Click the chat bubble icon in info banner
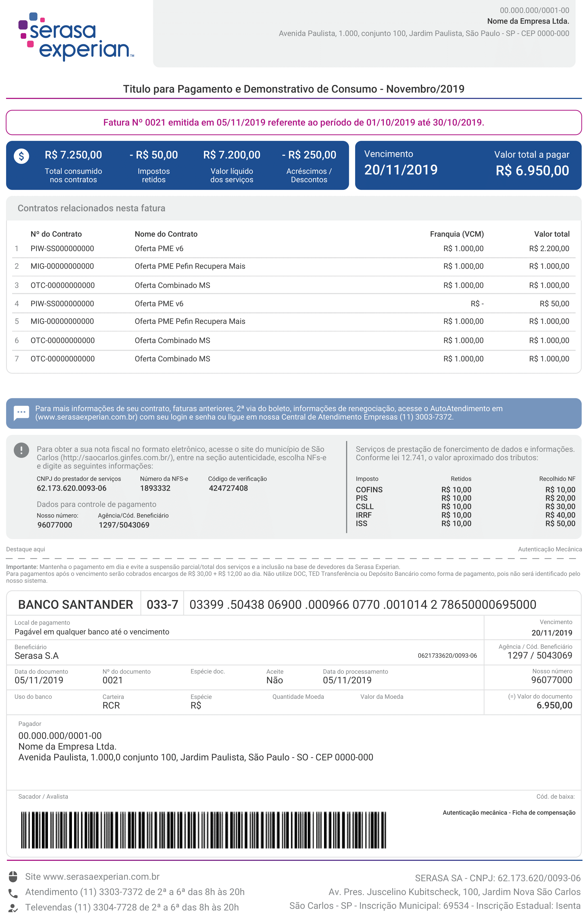The image size is (588, 919). click(21, 413)
